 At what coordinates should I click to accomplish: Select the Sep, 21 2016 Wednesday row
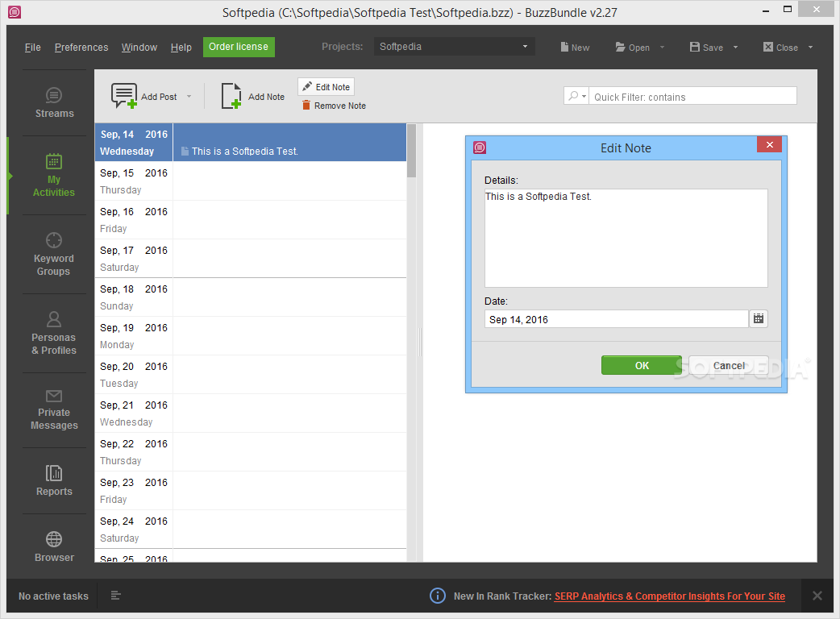click(x=250, y=413)
